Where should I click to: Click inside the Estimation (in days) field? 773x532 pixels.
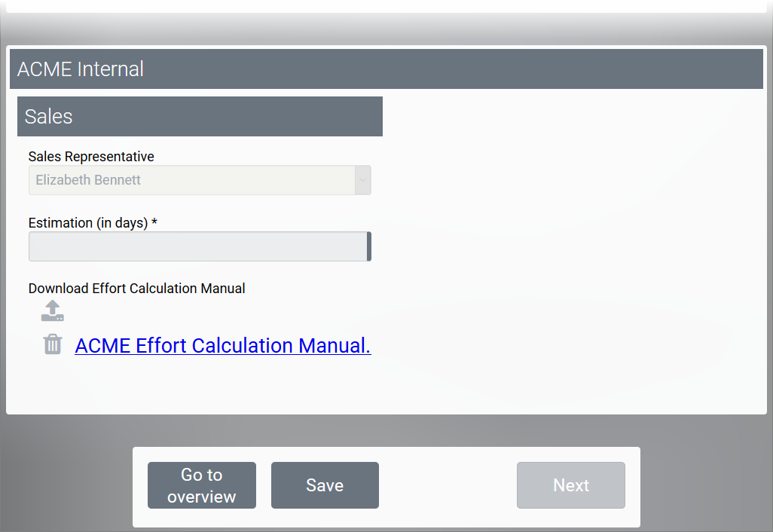196,246
